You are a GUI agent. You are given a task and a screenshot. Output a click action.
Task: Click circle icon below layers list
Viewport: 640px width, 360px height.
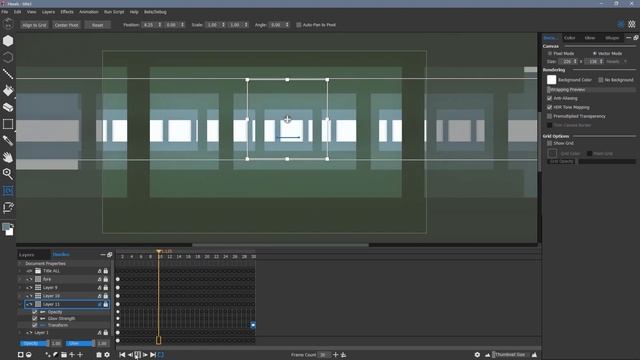click(x=29, y=355)
